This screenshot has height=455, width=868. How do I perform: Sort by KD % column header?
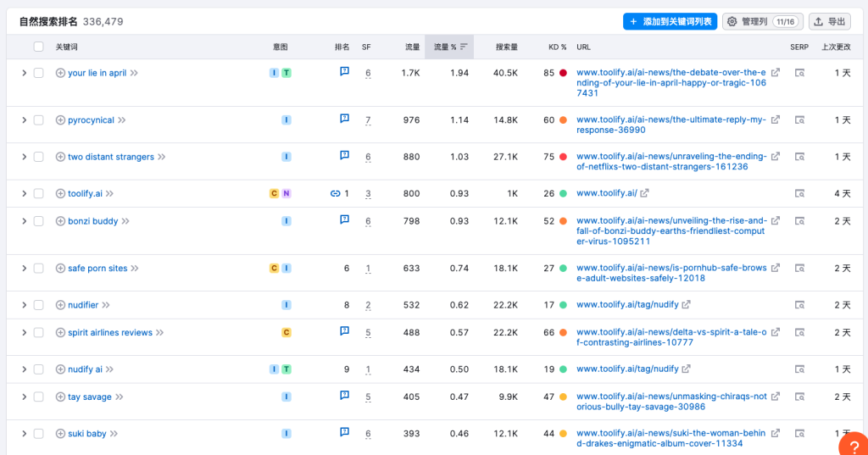pyautogui.click(x=557, y=47)
